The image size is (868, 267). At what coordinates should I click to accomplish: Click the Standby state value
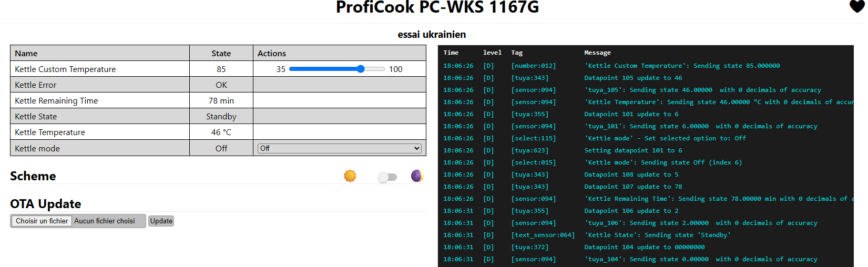coord(221,116)
